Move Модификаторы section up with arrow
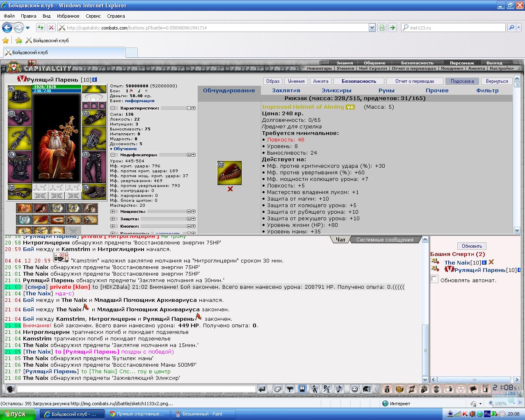Image resolution: width=525 pixels, height=420 pixels. [x=189, y=155]
